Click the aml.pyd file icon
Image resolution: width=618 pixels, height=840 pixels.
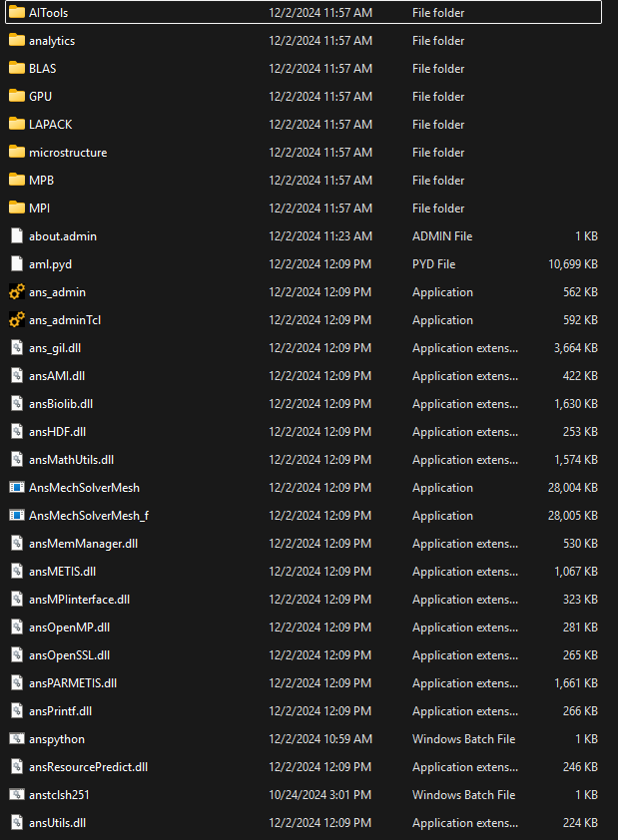(x=17, y=263)
